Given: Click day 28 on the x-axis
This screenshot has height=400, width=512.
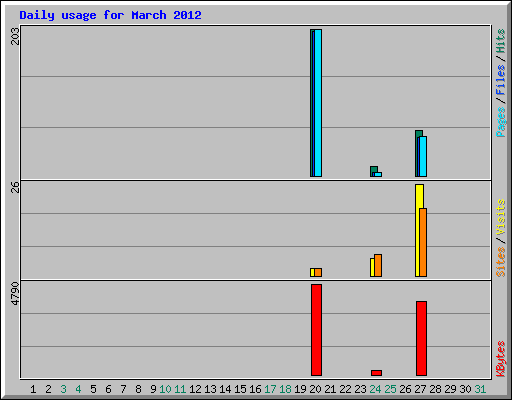Looking at the screenshot, I should (x=435, y=389).
